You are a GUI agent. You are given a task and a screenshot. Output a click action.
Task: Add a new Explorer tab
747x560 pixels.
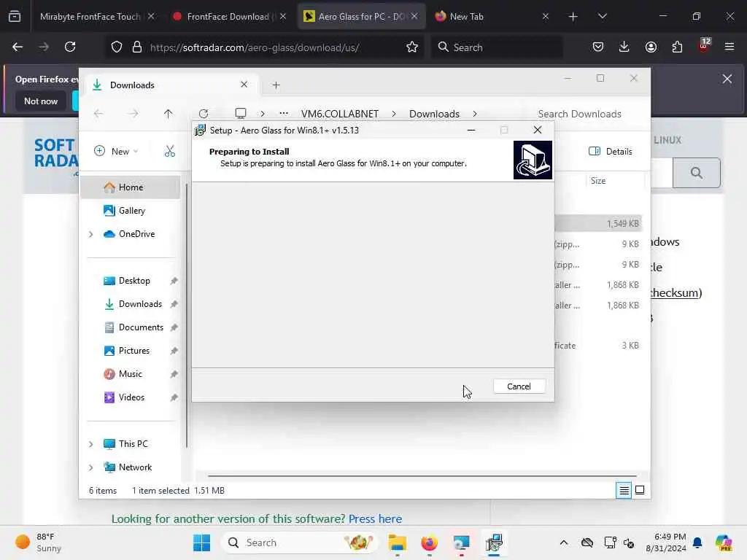276,85
